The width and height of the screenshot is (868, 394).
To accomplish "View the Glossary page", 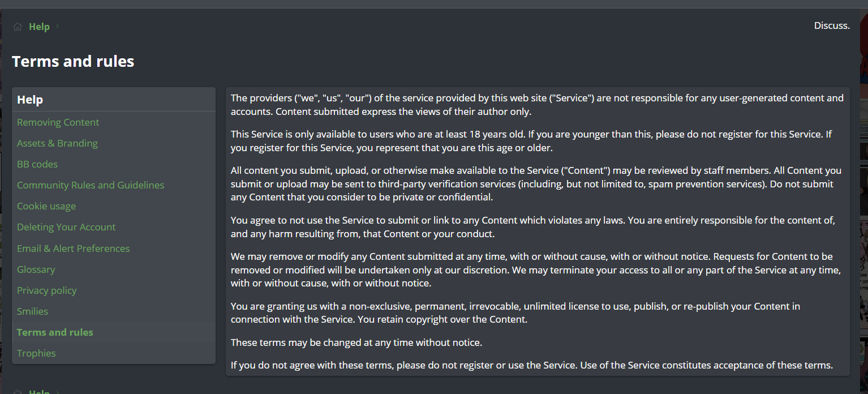I will pyautogui.click(x=36, y=269).
